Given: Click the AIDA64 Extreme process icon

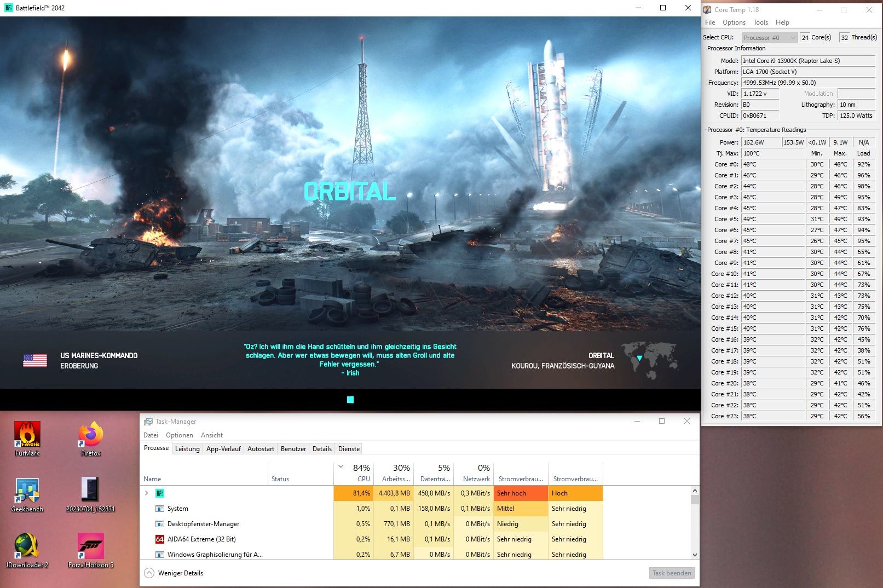Looking at the screenshot, I should 160,539.
